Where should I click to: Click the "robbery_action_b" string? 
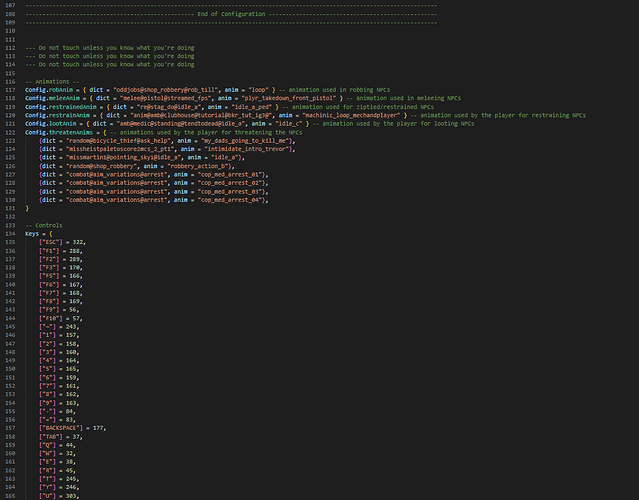(198, 166)
